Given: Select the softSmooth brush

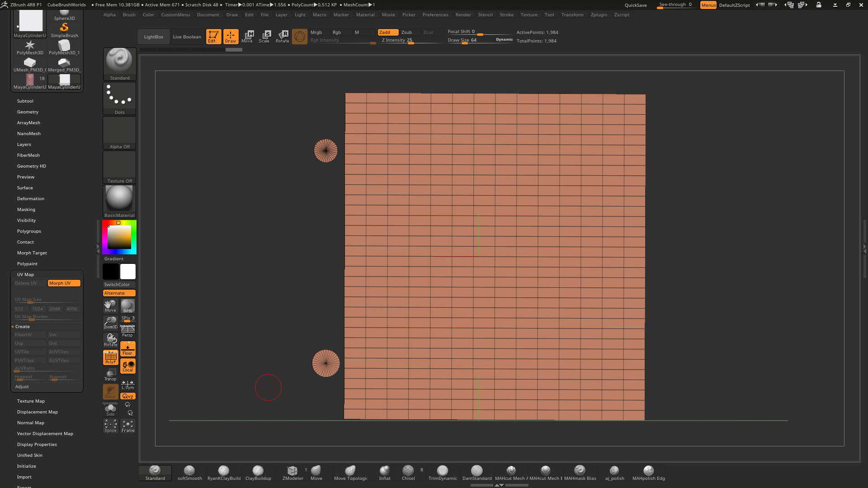Looking at the screenshot, I should pos(189,473).
